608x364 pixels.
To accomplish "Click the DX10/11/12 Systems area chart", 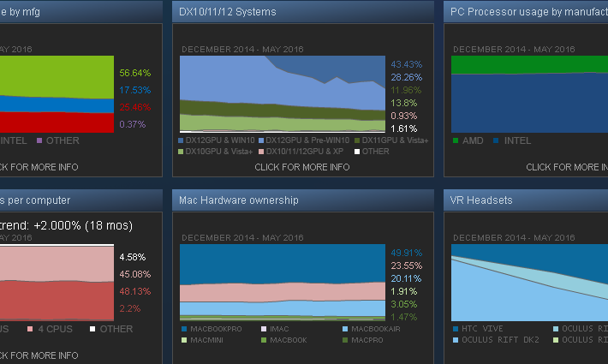I will coord(283,94).
